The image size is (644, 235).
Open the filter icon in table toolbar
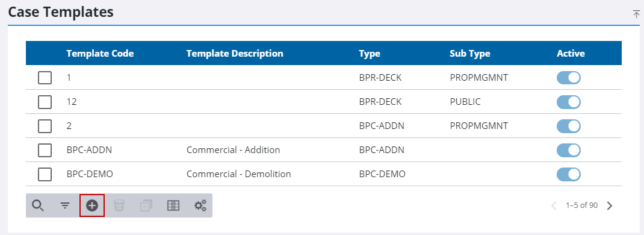(65, 205)
